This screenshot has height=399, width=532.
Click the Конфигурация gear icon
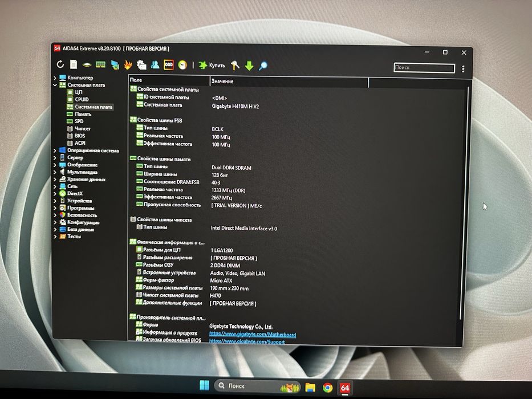point(62,222)
